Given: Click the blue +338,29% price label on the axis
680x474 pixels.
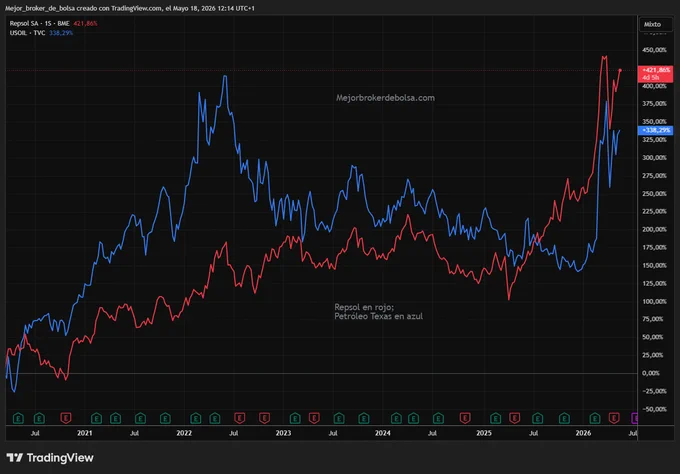Looking at the screenshot, I should click(x=655, y=130).
